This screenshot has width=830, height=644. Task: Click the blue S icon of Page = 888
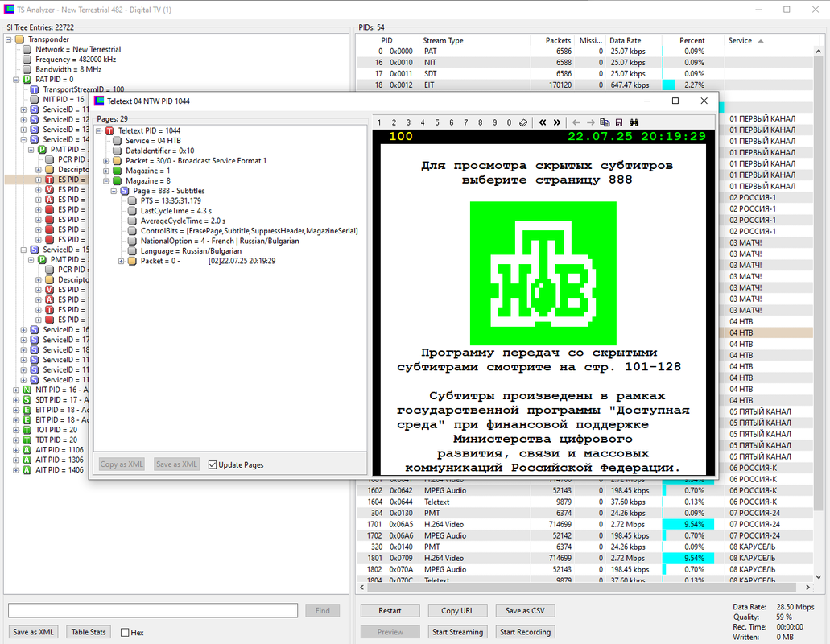pos(125,191)
